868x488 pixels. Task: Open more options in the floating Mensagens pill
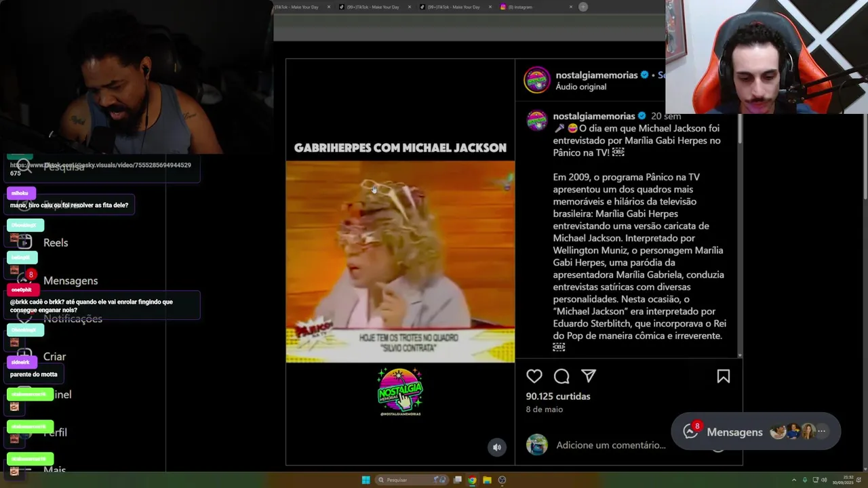(x=821, y=431)
